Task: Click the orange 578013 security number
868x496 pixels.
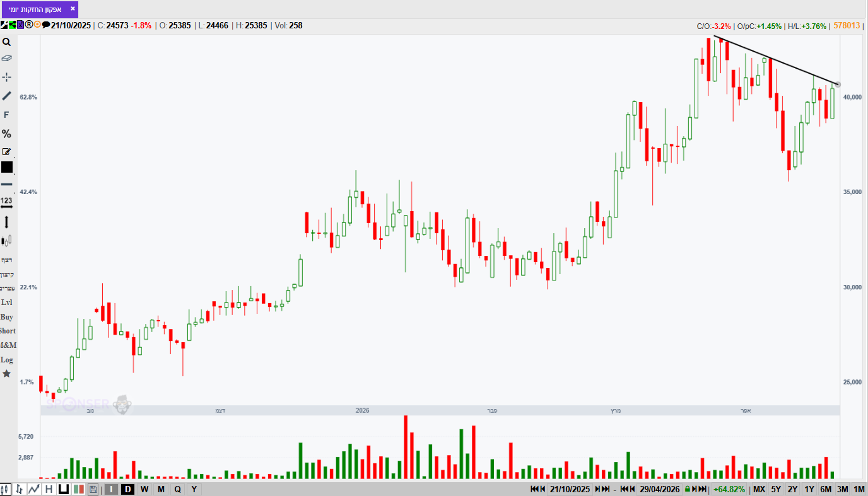Action: (847, 26)
